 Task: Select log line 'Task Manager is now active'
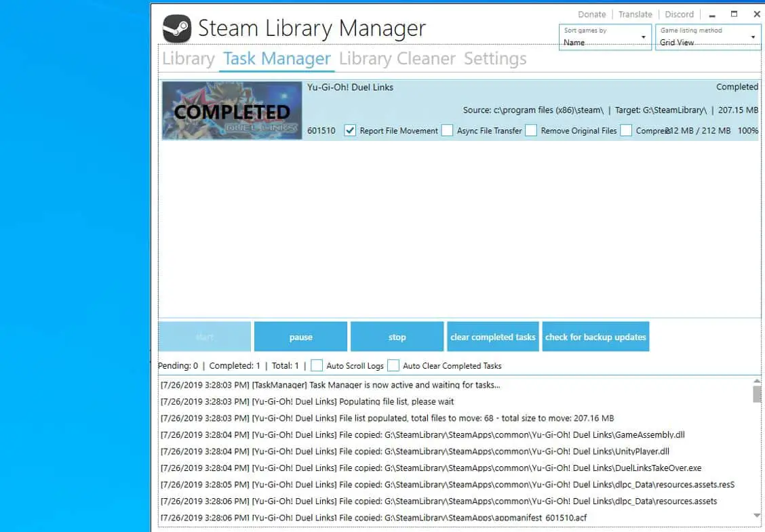(x=330, y=385)
